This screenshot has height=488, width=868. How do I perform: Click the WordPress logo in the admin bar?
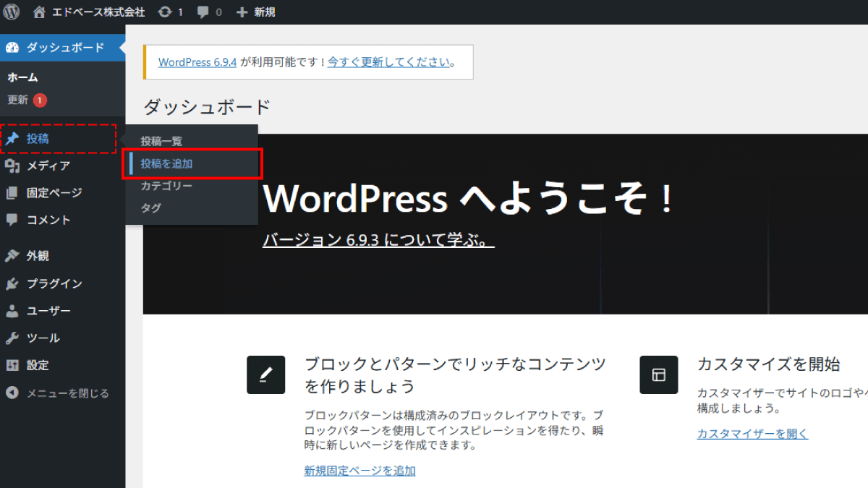10,11
